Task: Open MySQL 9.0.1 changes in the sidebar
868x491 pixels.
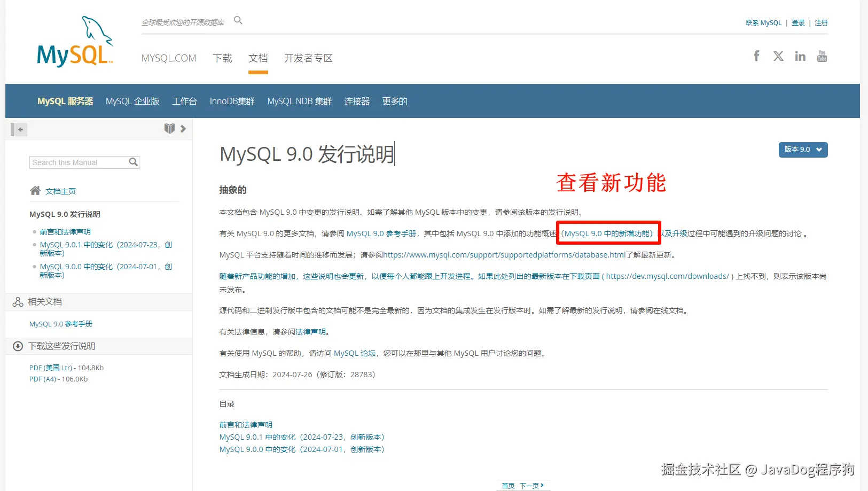Action: [106, 249]
